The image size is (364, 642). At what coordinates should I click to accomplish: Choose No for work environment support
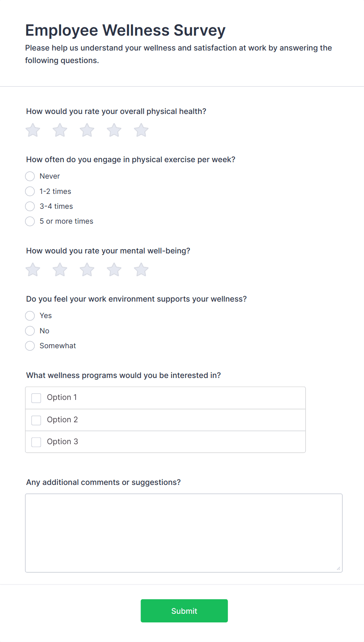coord(30,331)
